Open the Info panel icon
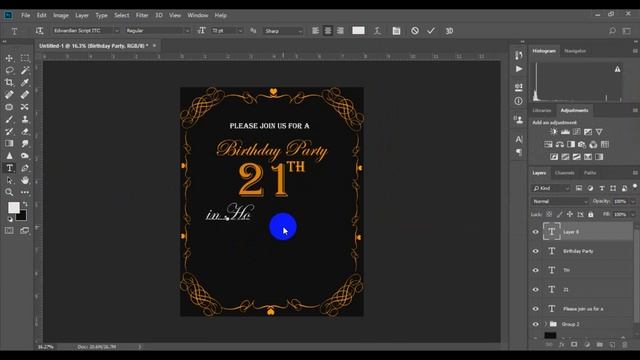This screenshot has width=640, height=360. (x=518, y=101)
